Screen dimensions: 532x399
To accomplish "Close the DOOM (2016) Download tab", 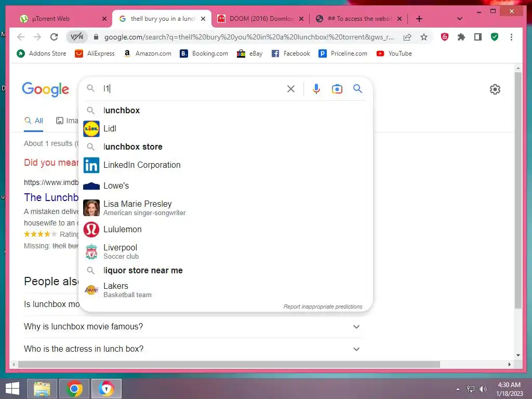I will (x=301, y=19).
